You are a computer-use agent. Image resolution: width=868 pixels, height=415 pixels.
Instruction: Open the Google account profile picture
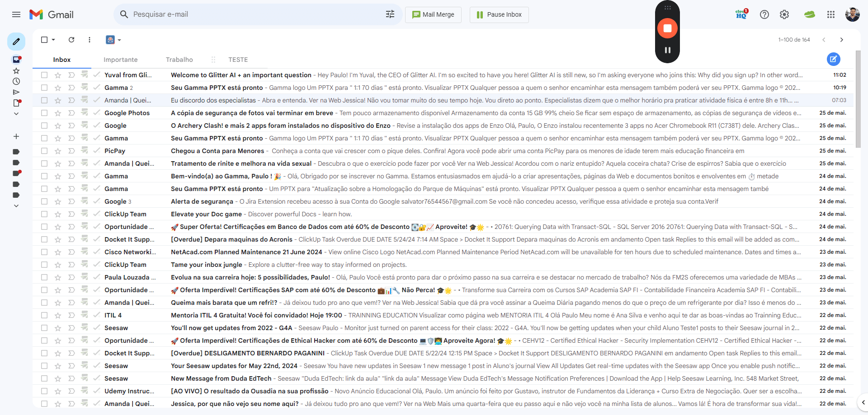click(853, 14)
